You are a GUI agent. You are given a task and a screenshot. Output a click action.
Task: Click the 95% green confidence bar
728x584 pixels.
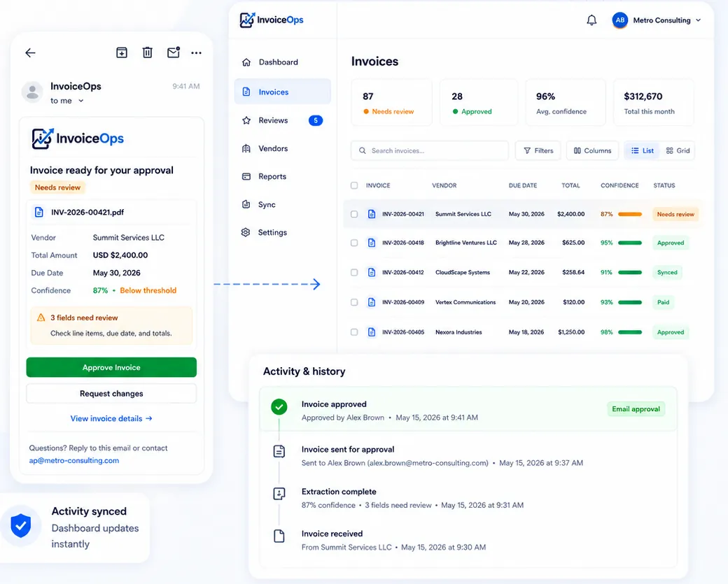click(630, 243)
